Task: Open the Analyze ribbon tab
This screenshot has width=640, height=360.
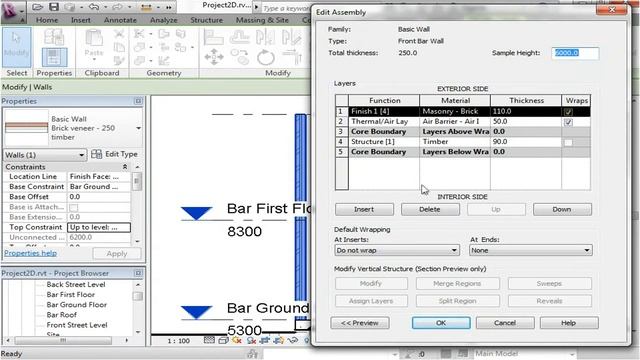Action: click(x=163, y=20)
